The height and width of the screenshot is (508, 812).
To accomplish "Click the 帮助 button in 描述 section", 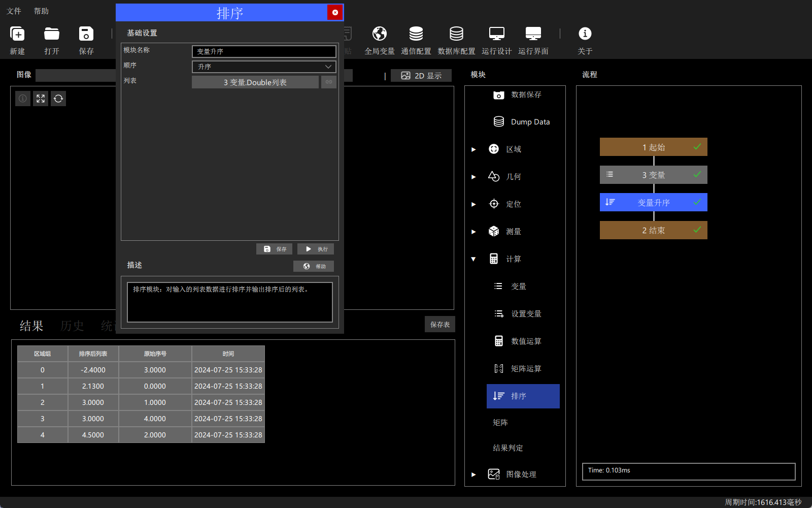I will pos(314,266).
